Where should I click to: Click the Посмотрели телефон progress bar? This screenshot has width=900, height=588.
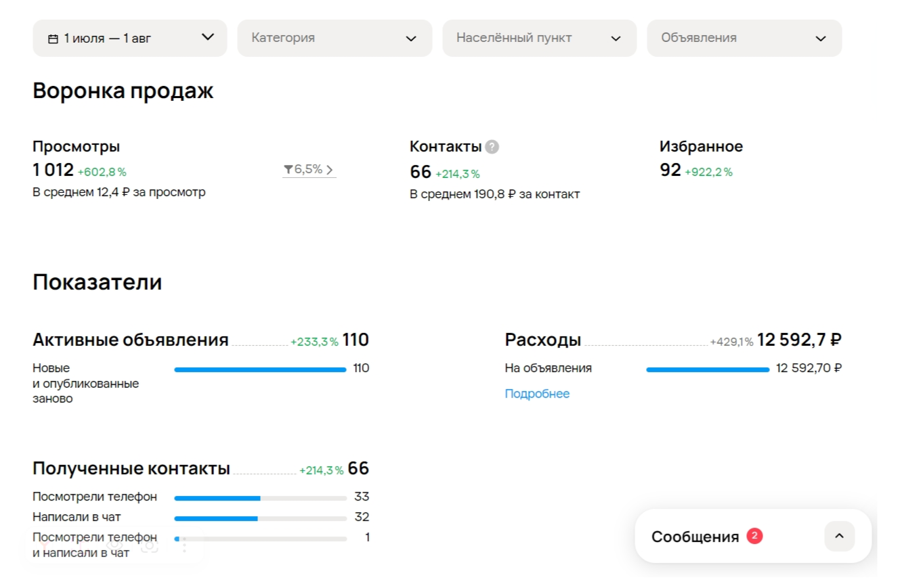tap(261, 498)
